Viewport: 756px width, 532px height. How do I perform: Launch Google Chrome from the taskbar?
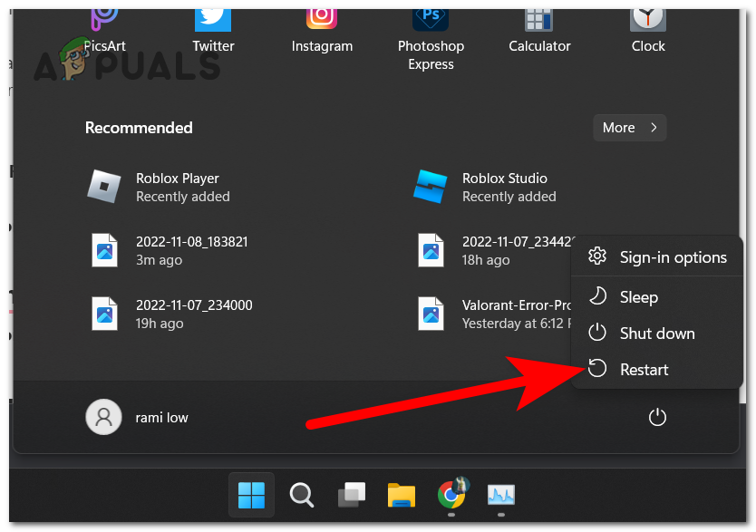451,495
